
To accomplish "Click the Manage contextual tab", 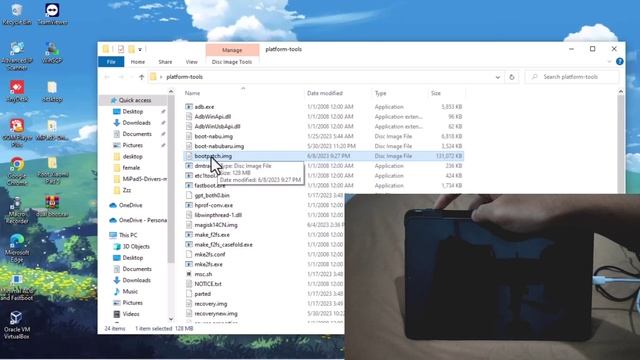I will click(x=232, y=50).
